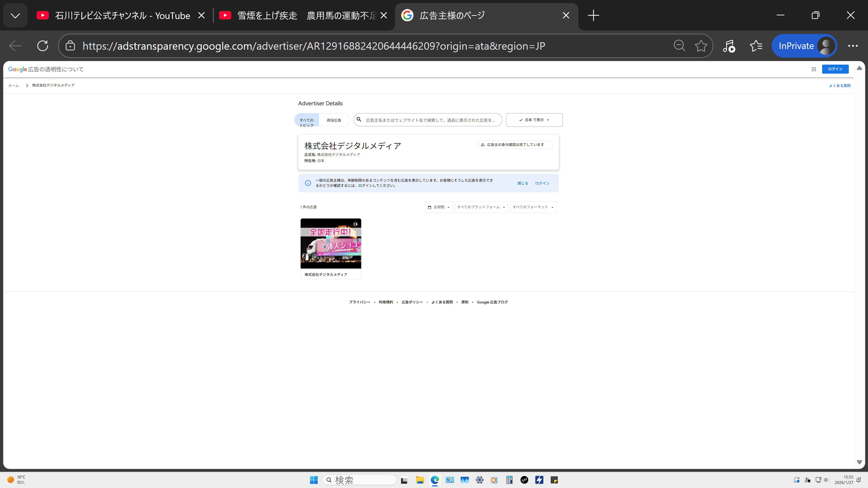Open the Windows Start menu
Screen dimensions: 868x488
[314, 480]
